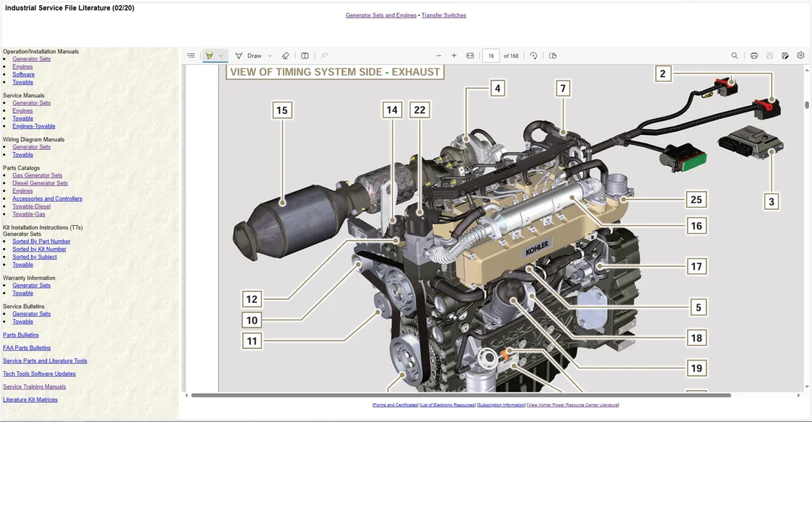Toggle the page view layout

553,56
